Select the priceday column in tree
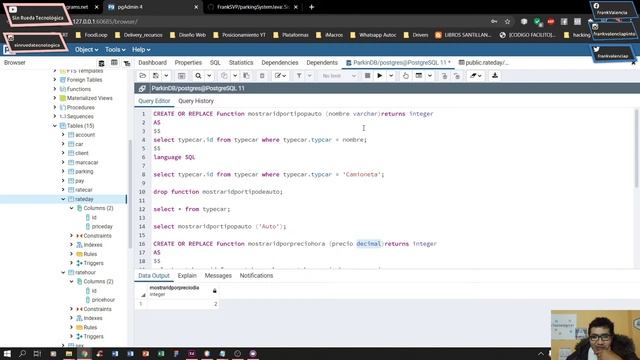 (102, 227)
